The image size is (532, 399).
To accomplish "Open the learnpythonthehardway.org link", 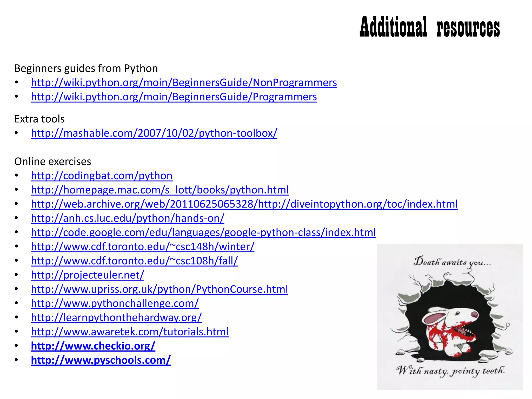I will [x=116, y=317].
